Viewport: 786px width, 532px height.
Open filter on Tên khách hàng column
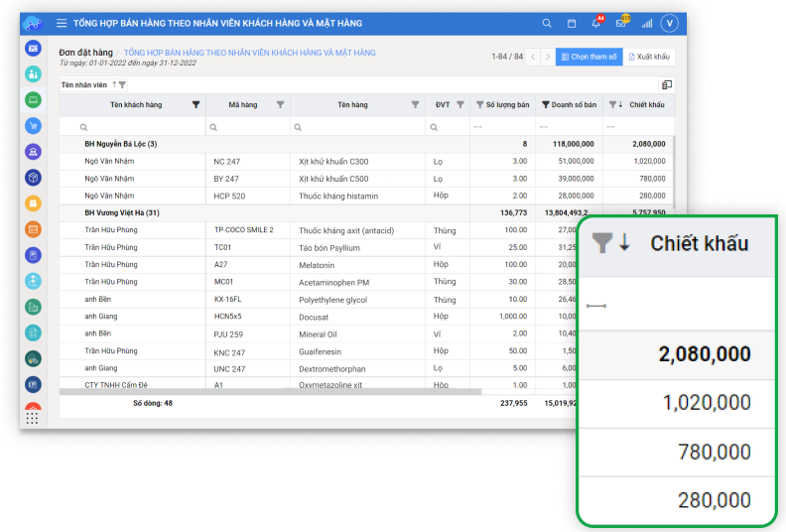[x=196, y=104]
